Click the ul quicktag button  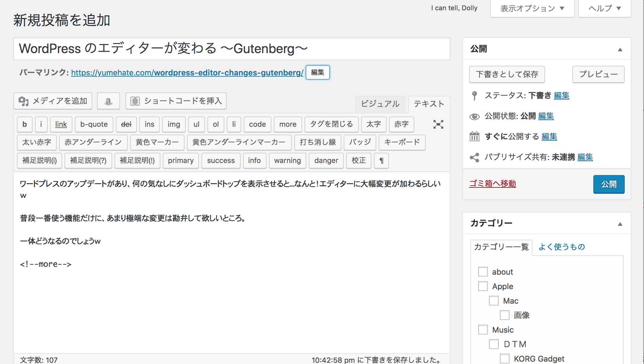197,124
